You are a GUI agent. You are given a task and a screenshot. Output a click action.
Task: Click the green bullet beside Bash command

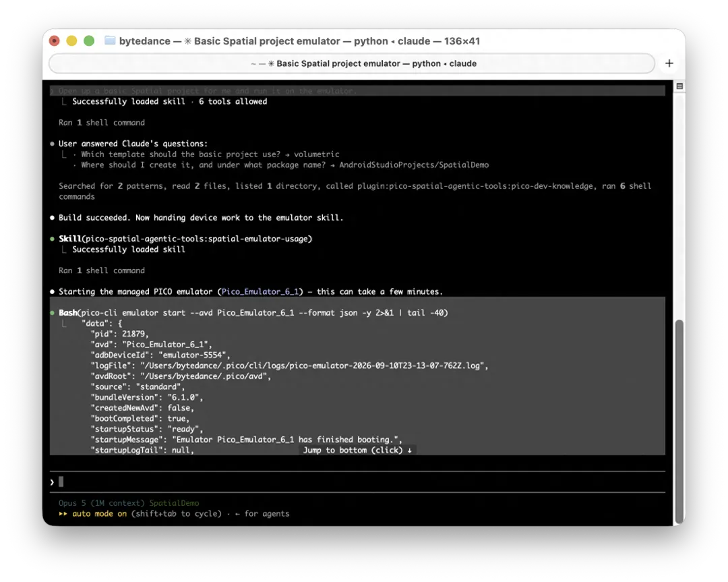[x=53, y=313]
